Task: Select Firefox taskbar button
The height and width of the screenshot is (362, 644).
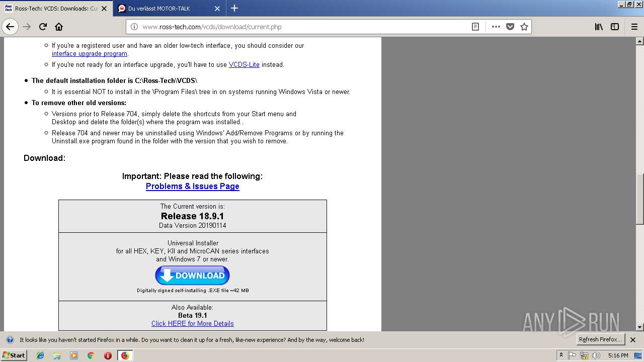Action: (x=125, y=355)
